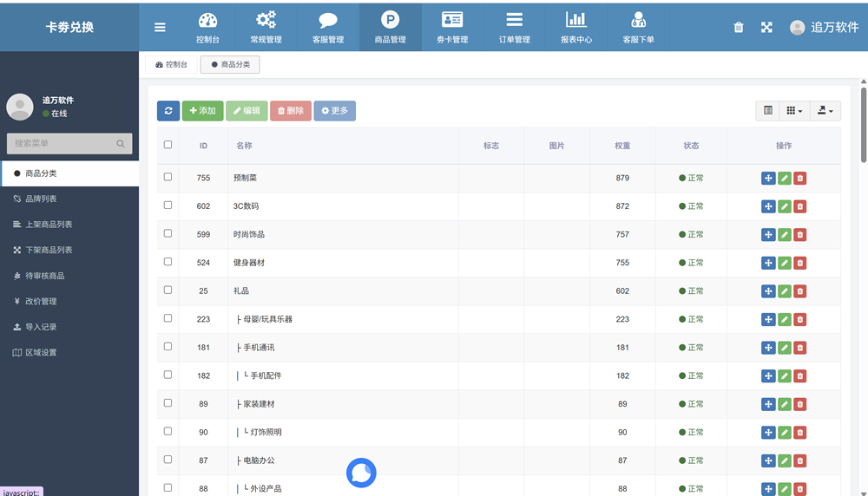Open 品牌列表 in the sidebar menu
The height and width of the screenshot is (496, 868).
click(x=41, y=199)
